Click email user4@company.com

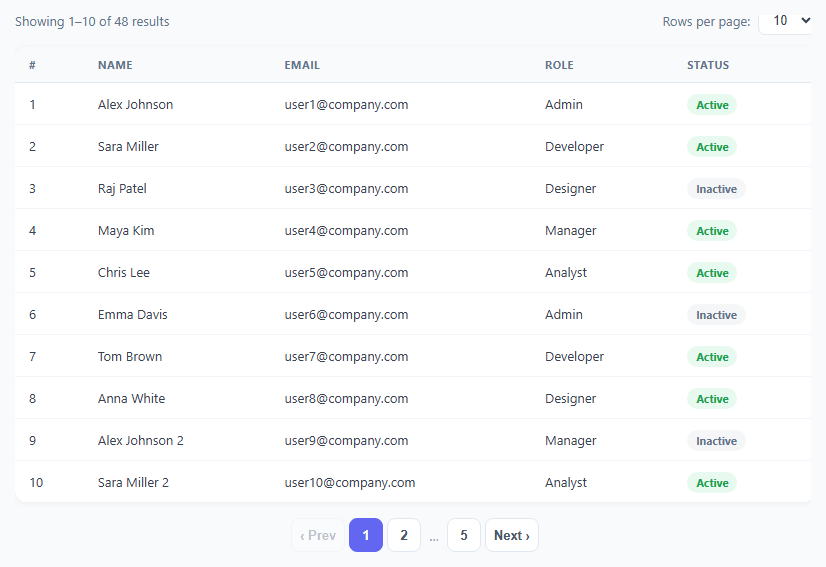coord(346,231)
